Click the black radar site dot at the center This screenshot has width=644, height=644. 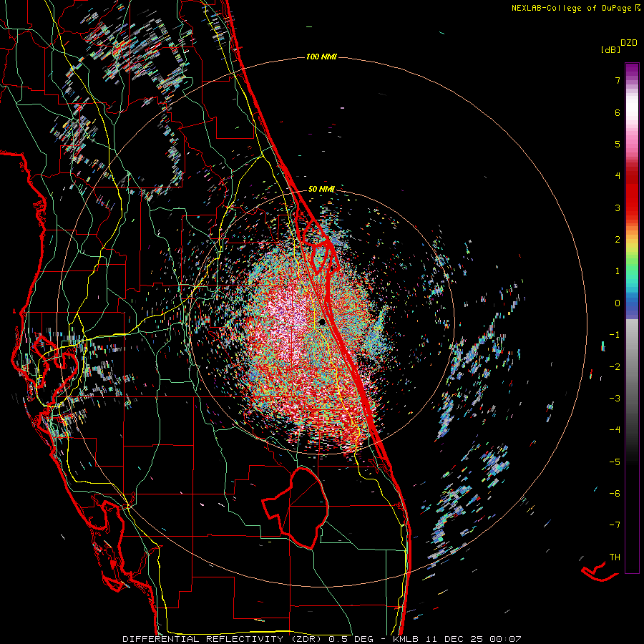pyautogui.click(x=322, y=323)
